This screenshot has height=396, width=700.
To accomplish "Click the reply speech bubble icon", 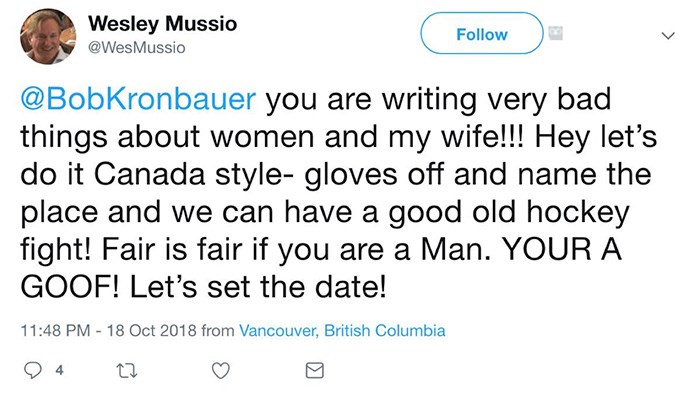I will coord(33,370).
